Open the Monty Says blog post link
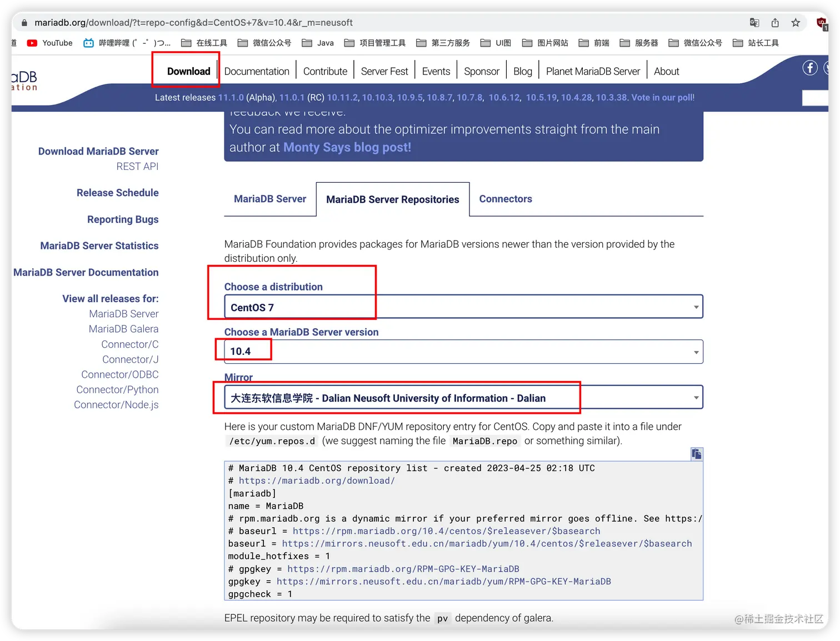This screenshot has width=840, height=641. click(x=347, y=147)
